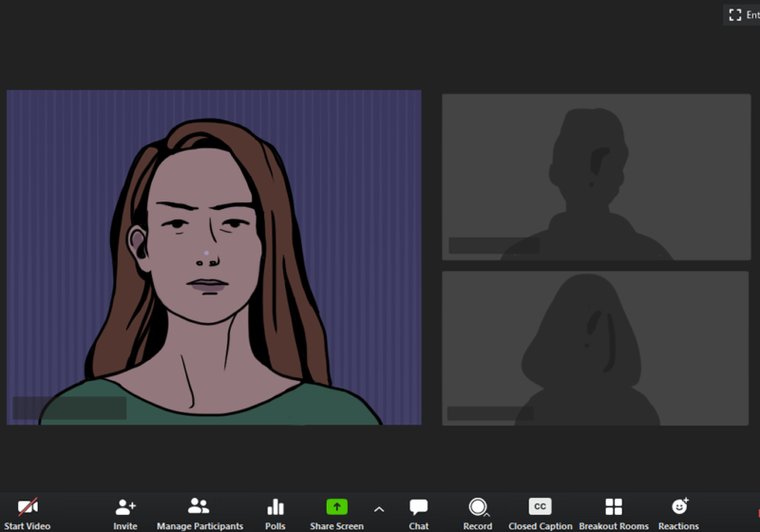Click the 'Breakout Rooms' text label

click(614, 526)
